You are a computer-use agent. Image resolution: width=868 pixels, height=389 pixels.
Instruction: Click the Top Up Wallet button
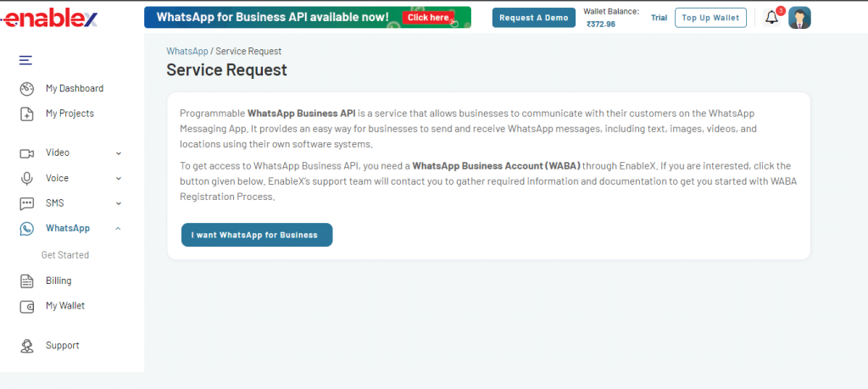pyautogui.click(x=710, y=18)
